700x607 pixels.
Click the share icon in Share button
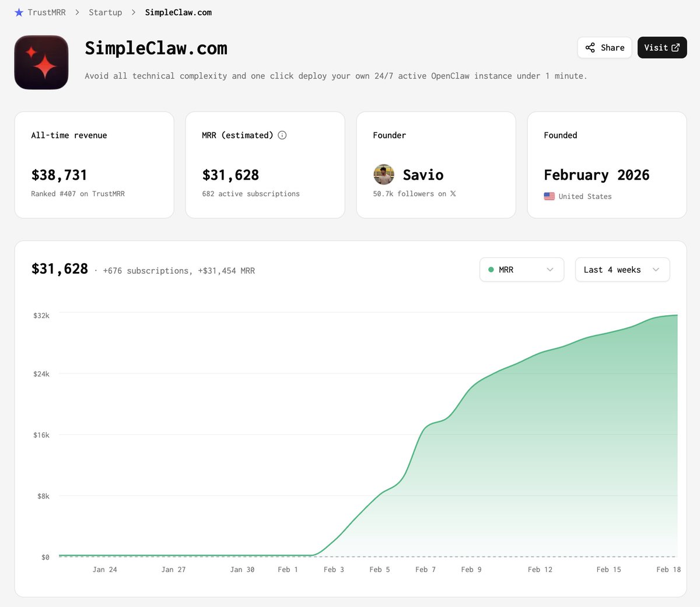click(x=590, y=48)
